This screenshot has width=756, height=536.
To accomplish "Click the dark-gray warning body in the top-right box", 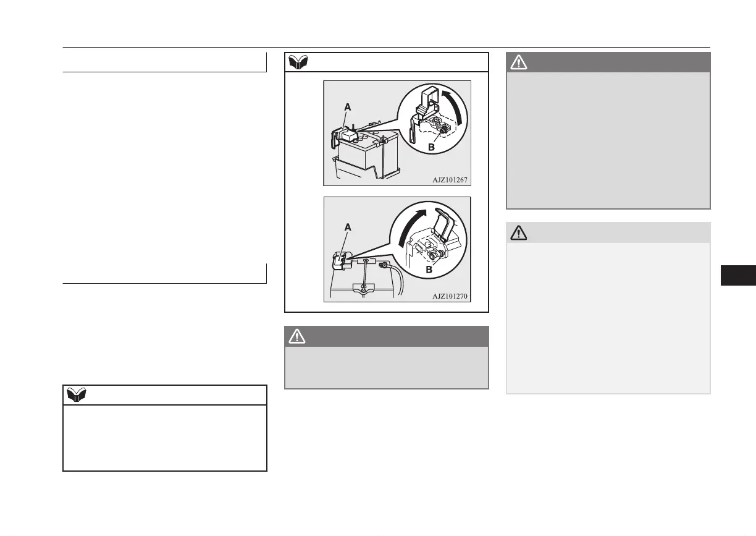I will 608,140.
